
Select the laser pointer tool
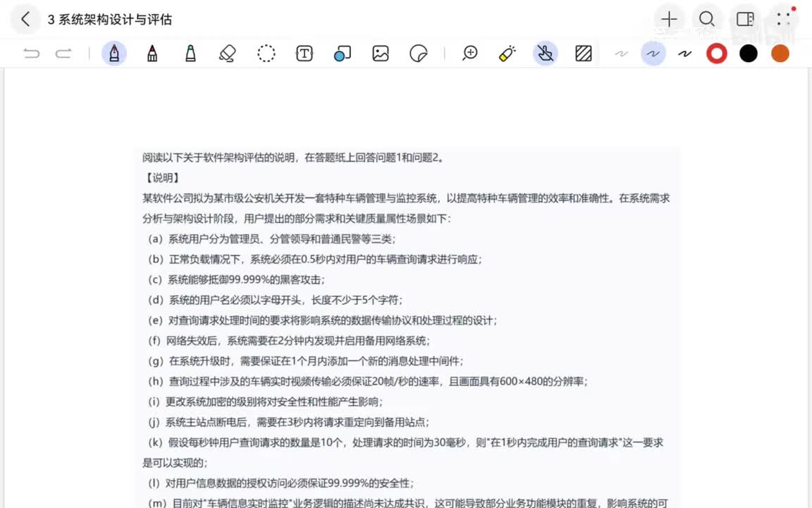508,54
